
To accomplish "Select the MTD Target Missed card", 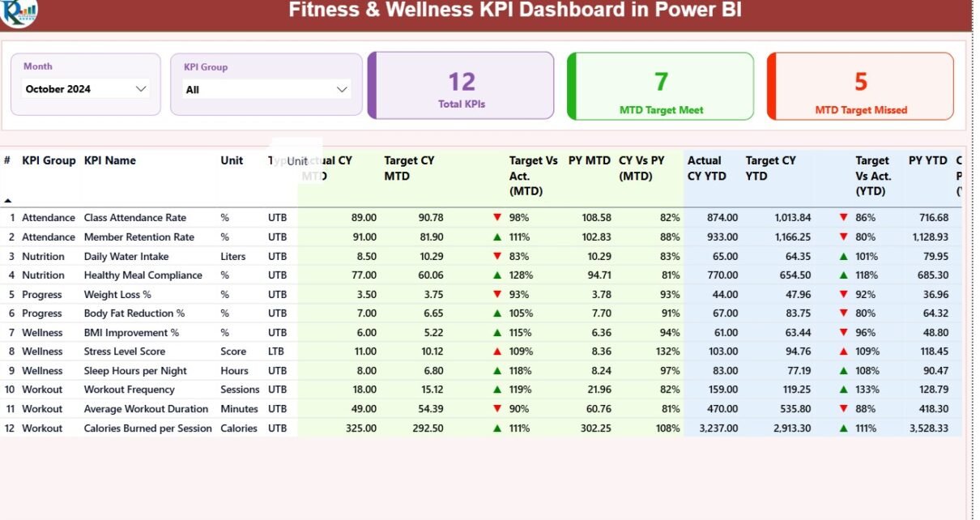I will tap(860, 87).
